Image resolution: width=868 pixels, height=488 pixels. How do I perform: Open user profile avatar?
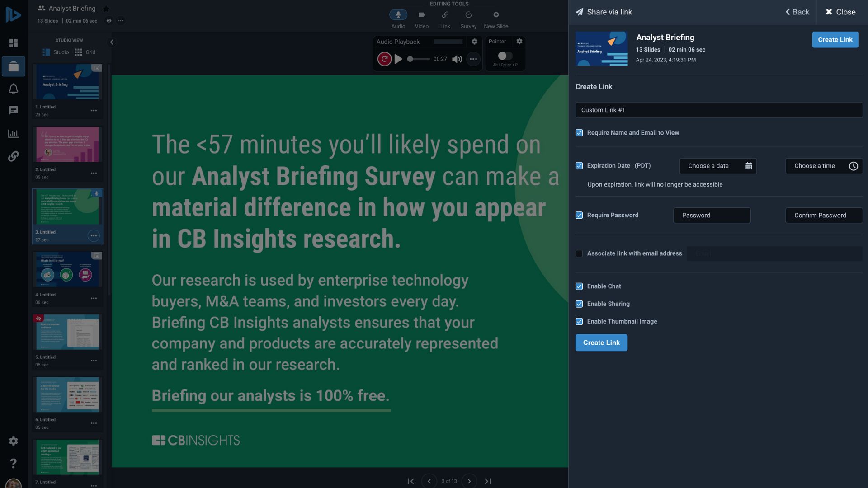14,483
